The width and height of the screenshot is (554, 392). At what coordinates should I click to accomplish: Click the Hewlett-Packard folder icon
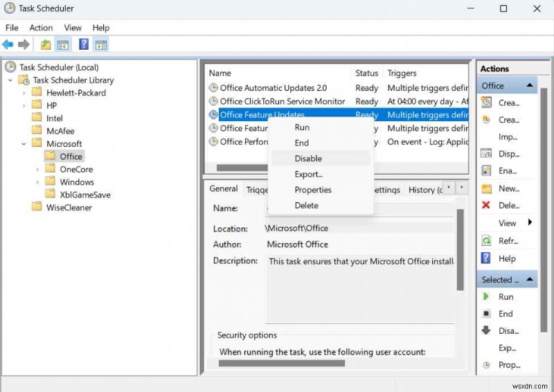(37, 93)
